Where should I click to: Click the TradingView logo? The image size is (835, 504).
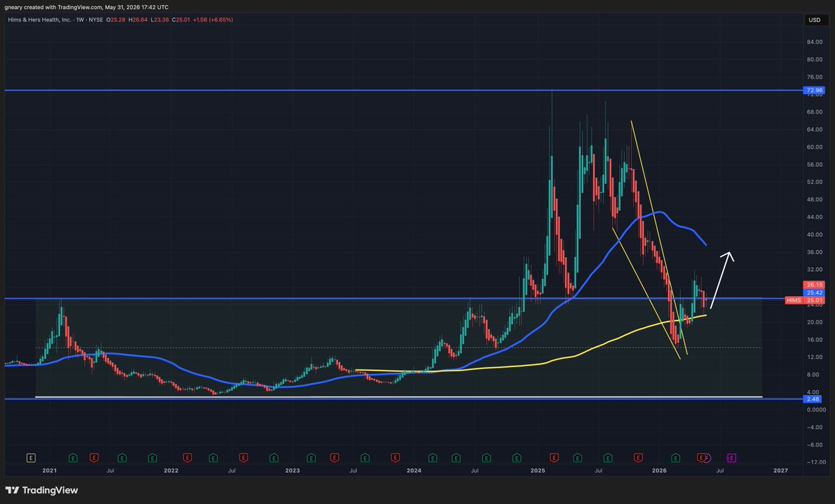(42, 490)
